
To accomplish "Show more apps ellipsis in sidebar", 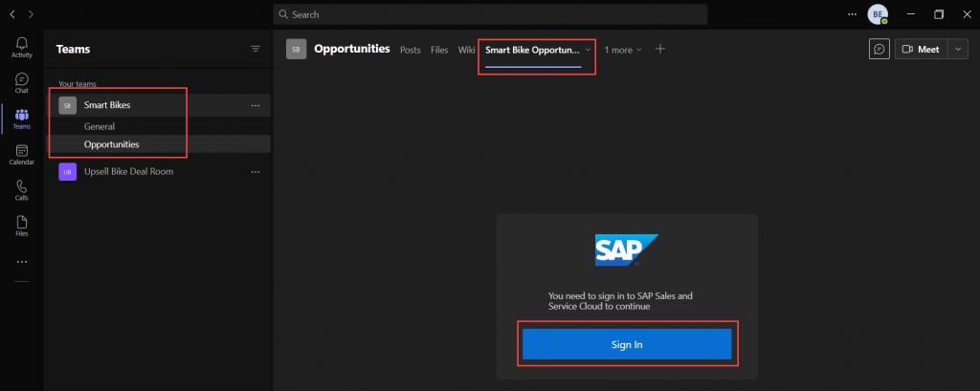I will 21,262.
